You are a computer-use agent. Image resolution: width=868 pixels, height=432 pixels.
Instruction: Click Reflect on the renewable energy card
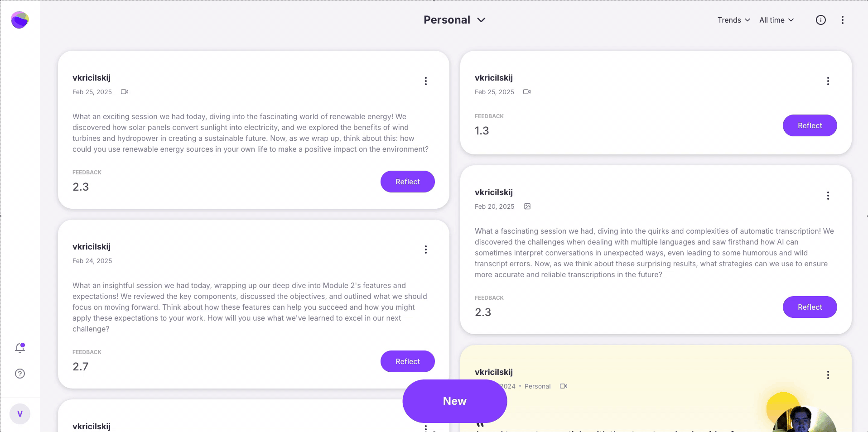(x=407, y=182)
